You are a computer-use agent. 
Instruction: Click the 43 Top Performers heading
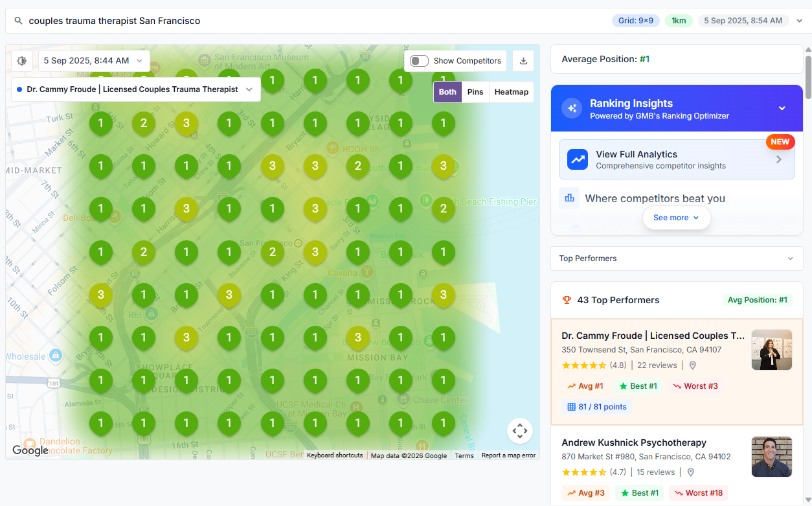618,300
